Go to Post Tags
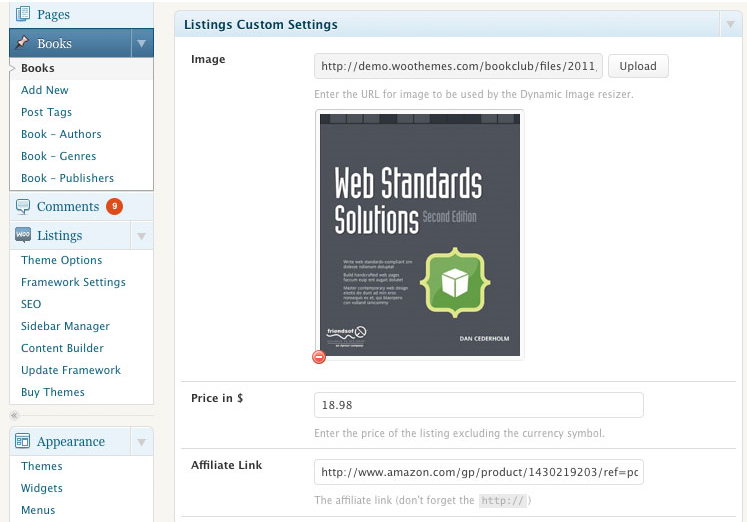 [x=46, y=112]
